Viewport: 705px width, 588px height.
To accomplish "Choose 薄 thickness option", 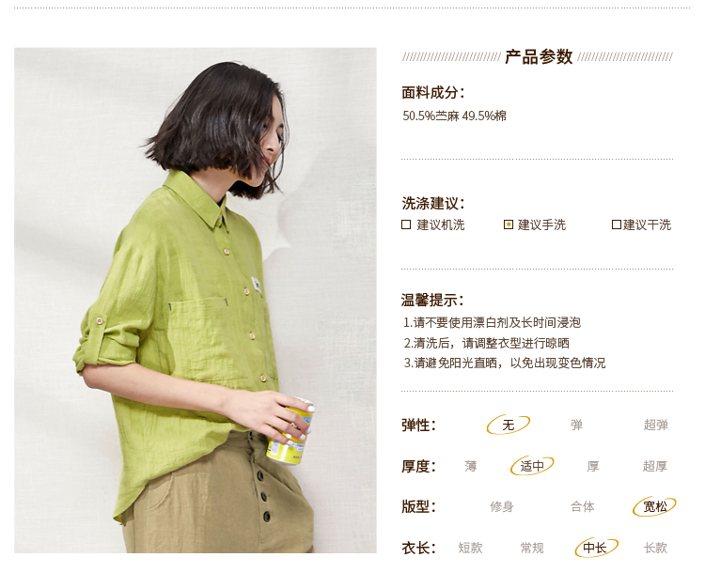I will tap(470, 466).
